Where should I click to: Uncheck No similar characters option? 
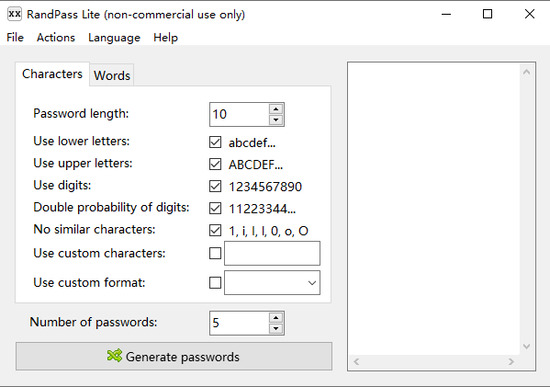pos(215,231)
